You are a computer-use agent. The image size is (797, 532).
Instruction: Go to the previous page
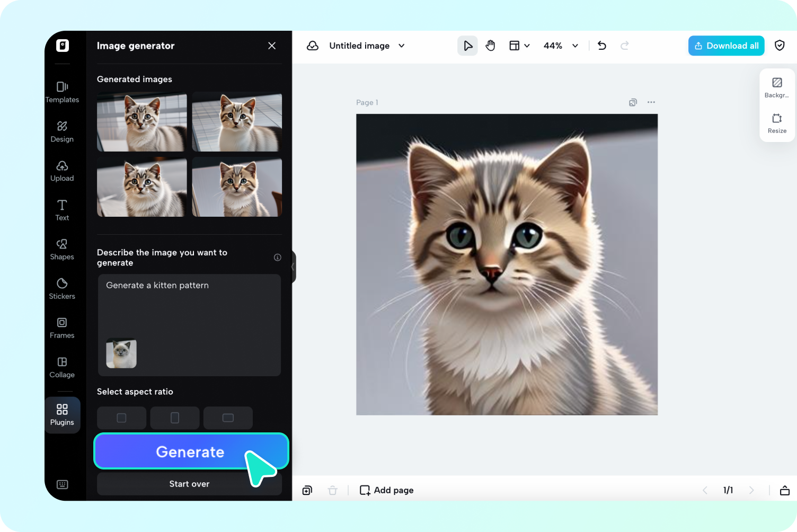(705, 490)
